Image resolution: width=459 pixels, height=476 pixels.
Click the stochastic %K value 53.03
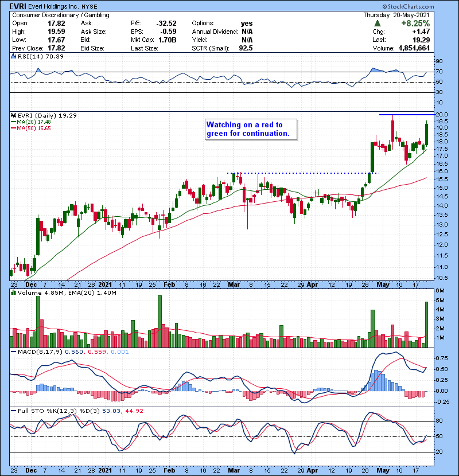(x=111, y=411)
